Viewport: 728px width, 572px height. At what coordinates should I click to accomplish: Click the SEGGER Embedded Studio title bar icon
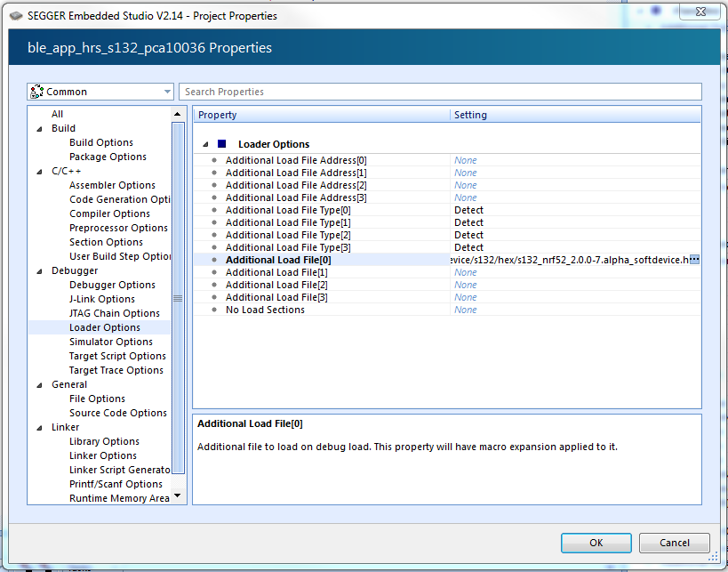(16, 16)
